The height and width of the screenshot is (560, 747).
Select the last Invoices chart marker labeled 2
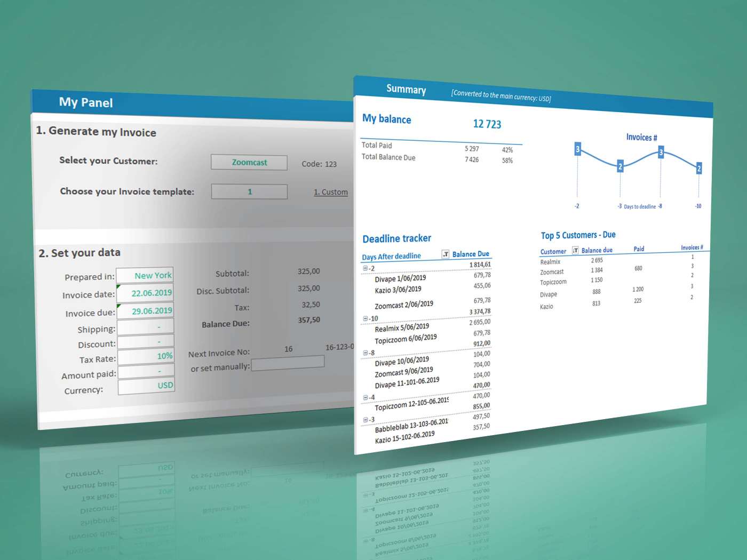click(x=699, y=169)
